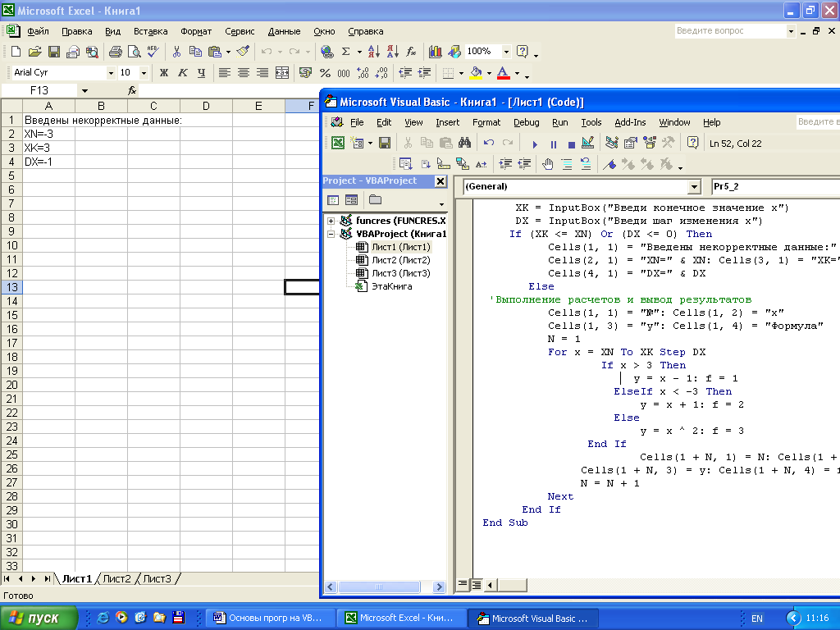The width and height of the screenshot is (840, 630).
Task: Open the Сервис menu in Excel
Action: click(240, 32)
